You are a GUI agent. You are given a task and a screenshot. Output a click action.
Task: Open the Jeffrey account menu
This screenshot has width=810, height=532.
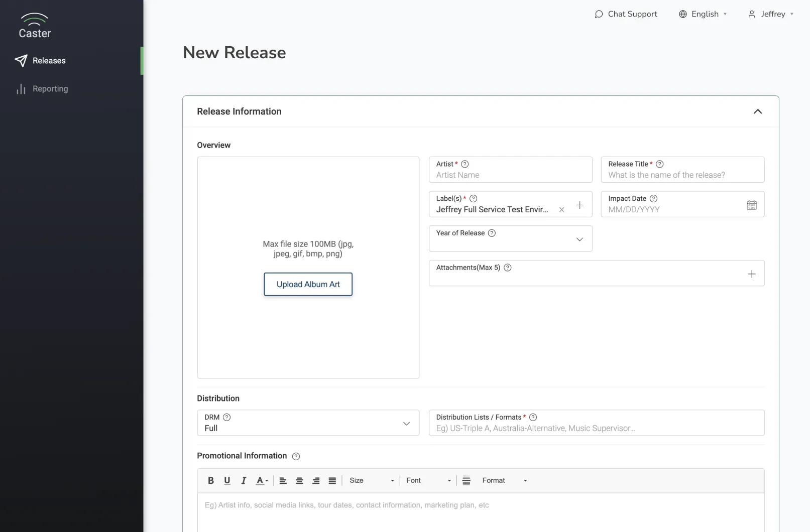tap(771, 14)
